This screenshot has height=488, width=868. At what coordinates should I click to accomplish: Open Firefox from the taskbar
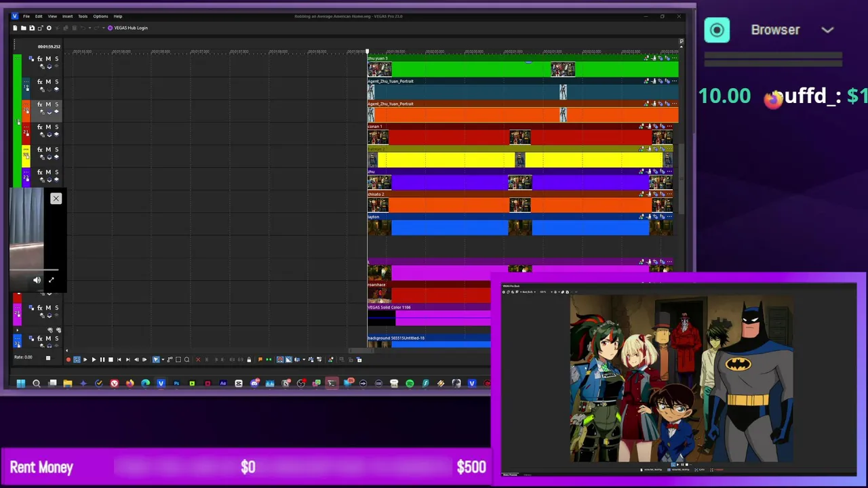pyautogui.click(x=130, y=384)
